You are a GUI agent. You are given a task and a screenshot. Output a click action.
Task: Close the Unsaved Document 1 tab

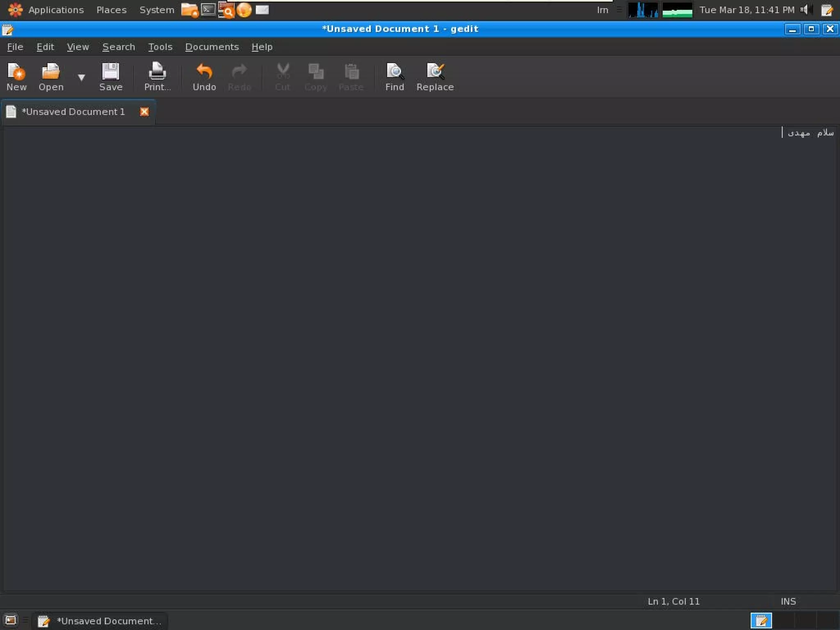point(144,112)
